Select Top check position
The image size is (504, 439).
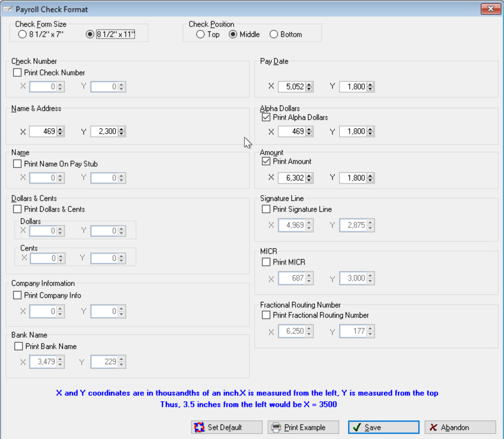[x=200, y=34]
